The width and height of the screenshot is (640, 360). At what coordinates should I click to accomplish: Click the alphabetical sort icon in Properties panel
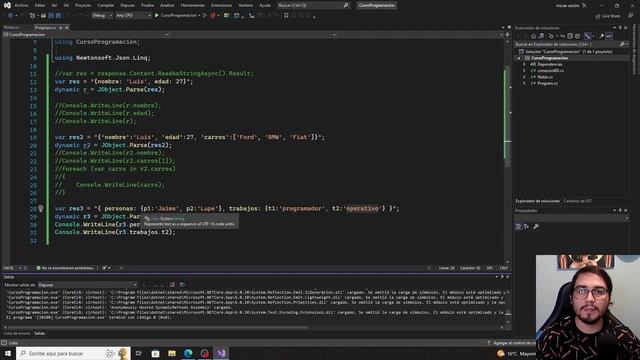(x=527, y=227)
